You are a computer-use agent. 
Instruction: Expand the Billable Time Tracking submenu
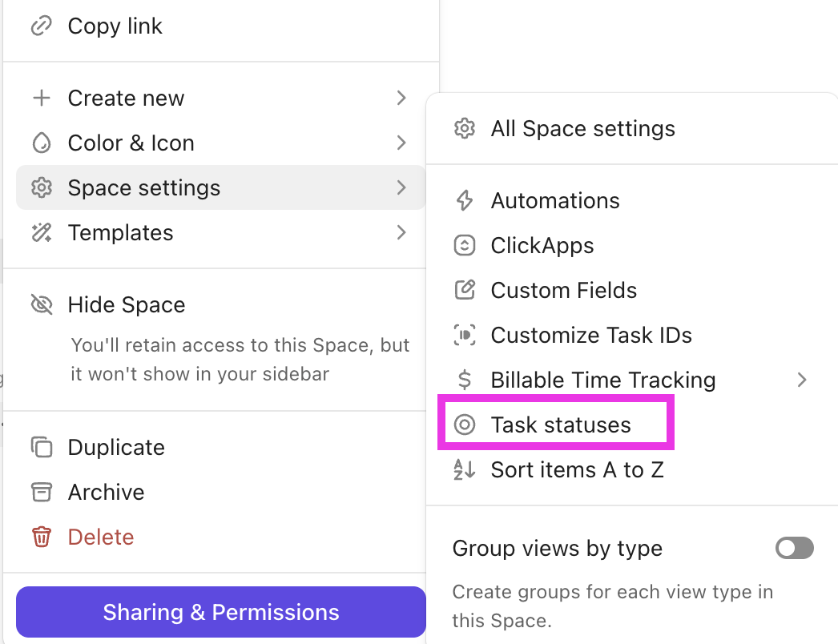coord(802,380)
